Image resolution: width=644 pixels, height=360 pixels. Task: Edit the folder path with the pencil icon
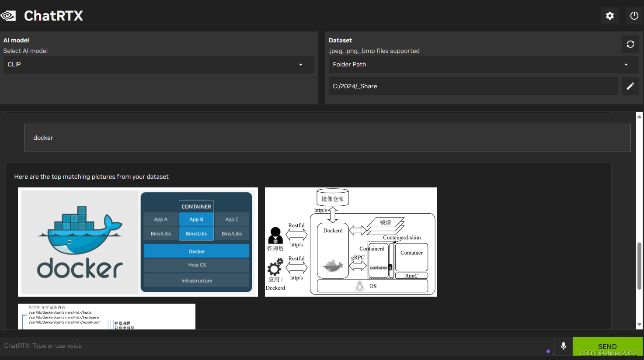point(630,86)
